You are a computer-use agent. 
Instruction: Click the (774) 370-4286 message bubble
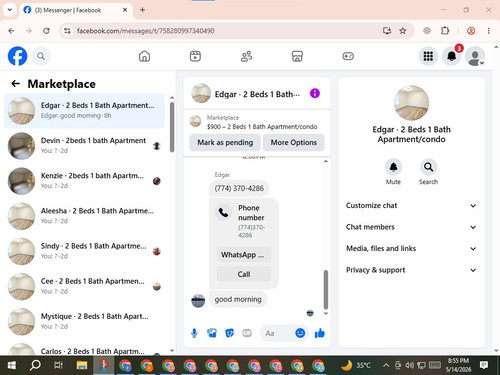tap(239, 188)
